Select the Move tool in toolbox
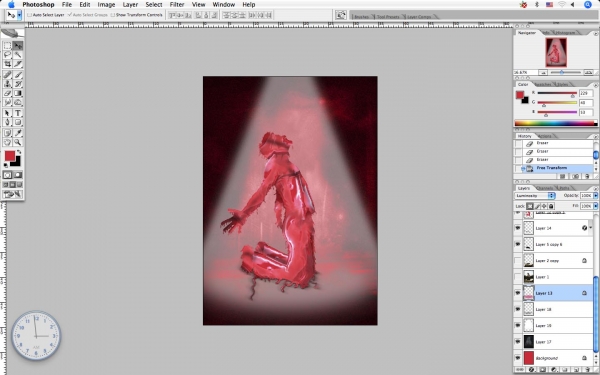The image size is (600, 375). pos(18,46)
